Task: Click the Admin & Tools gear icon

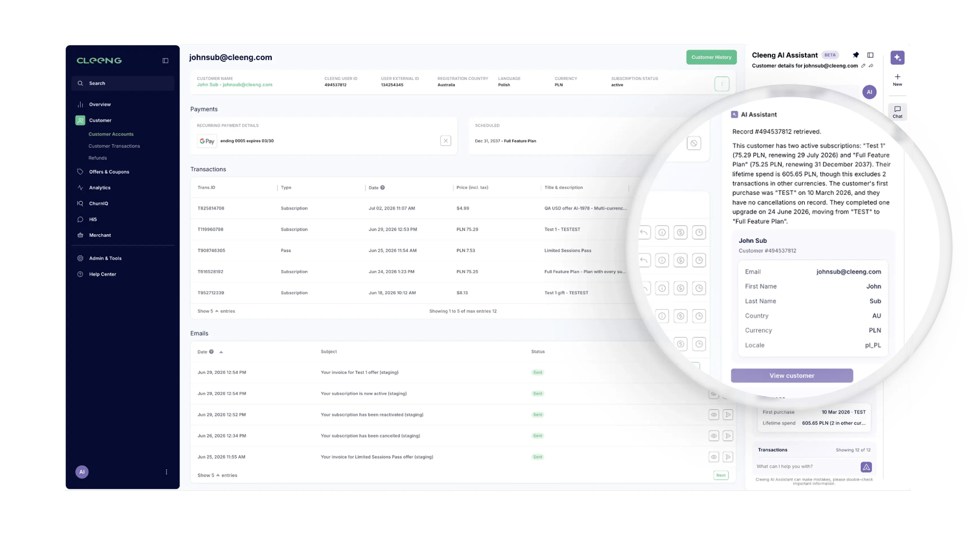Action: (x=80, y=258)
